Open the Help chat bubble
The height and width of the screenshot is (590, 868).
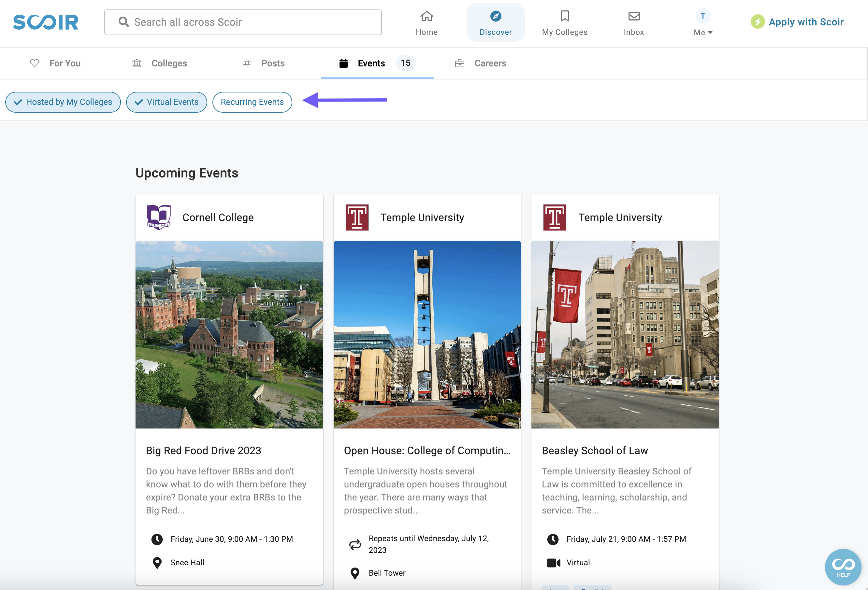point(843,567)
